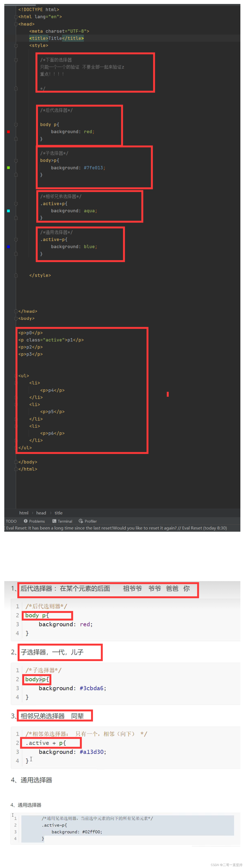Collapse the opening <body> tag fold marker
The width and height of the screenshot is (245, 868).
16,318
